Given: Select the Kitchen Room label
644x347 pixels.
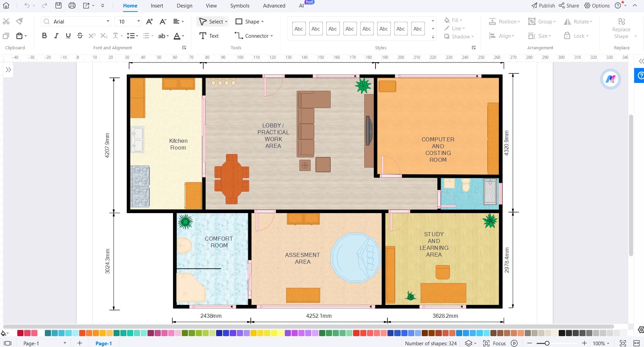Looking at the screenshot, I should coord(178,144).
